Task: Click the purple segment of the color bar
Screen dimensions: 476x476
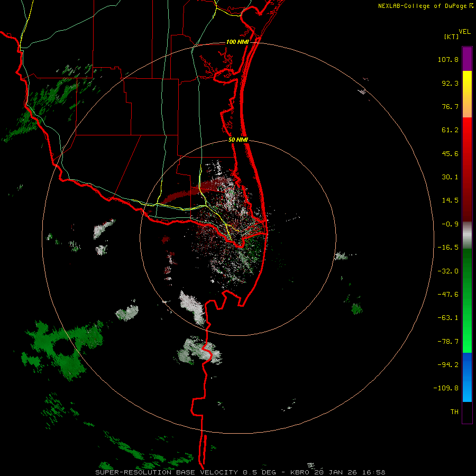Action: point(467,59)
